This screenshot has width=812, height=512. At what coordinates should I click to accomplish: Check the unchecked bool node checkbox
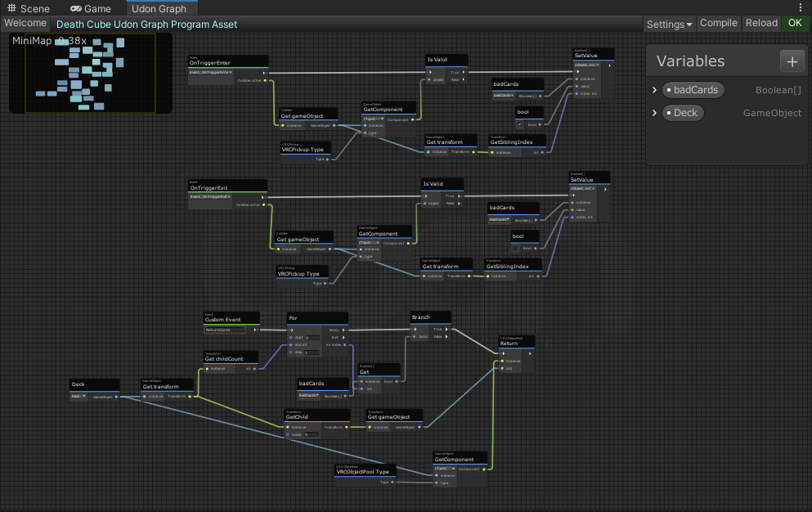point(515,248)
